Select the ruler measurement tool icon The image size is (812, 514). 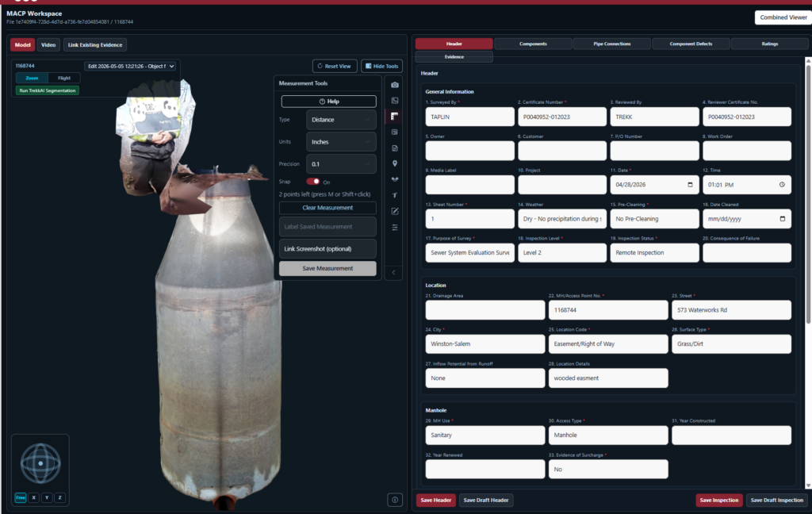395,116
